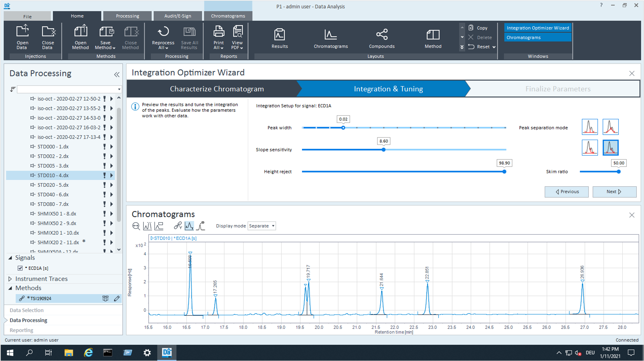Click the Previous button in the wizard
The height and width of the screenshot is (361, 644).
566,192
